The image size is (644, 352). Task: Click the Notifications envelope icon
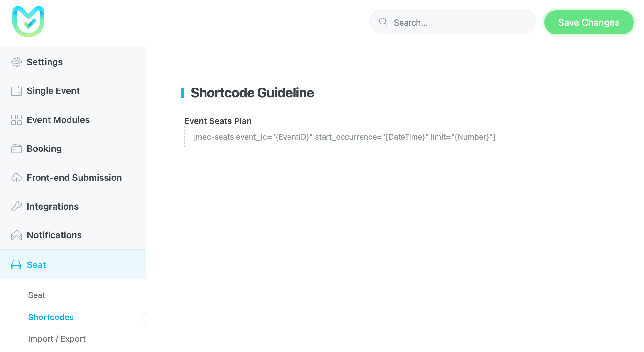[x=17, y=235]
